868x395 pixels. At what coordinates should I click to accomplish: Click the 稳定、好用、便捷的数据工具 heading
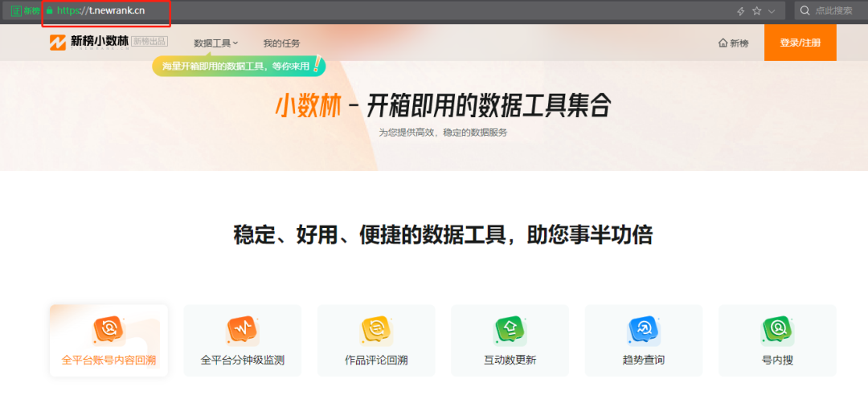(x=443, y=234)
